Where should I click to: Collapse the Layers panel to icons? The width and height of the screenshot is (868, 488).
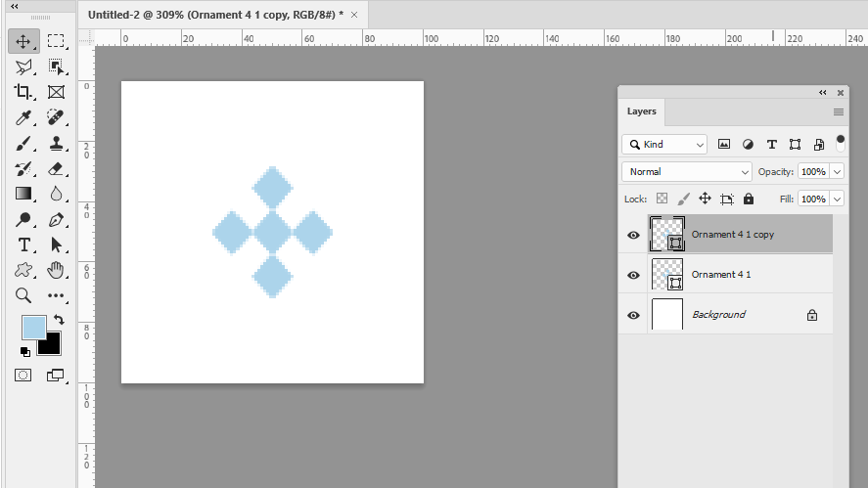pyautogui.click(x=823, y=92)
